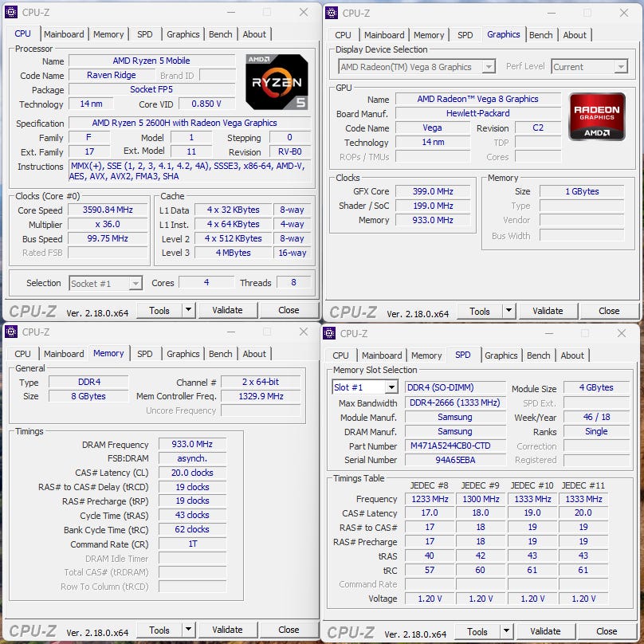Screen dimensions: 644x644
Task: Click the Socket FP5 package value
Action: [x=151, y=89]
